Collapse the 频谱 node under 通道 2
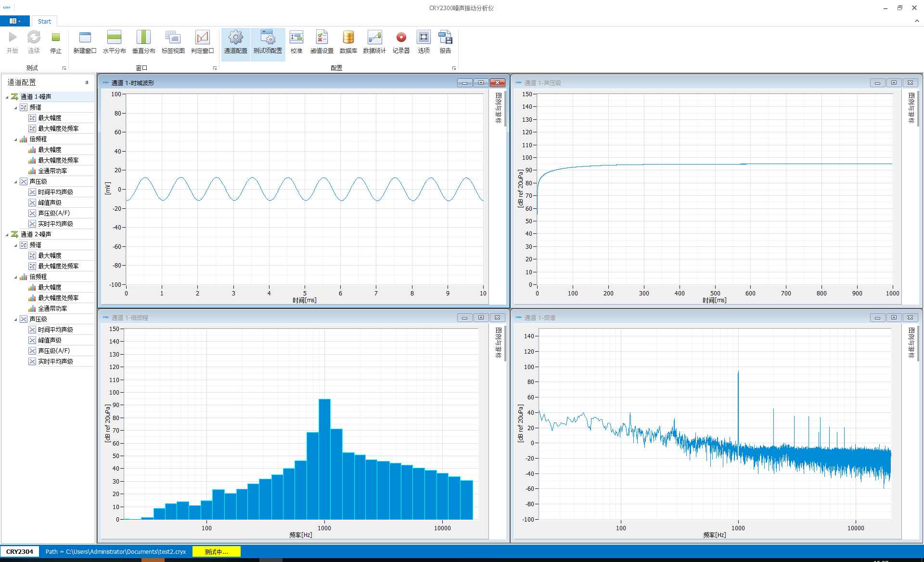The width and height of the screenshot is (924, 562). point(15,244)
